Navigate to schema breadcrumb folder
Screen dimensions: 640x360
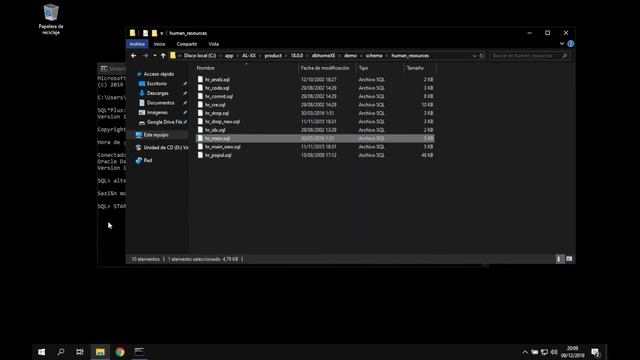click(374, 56)
